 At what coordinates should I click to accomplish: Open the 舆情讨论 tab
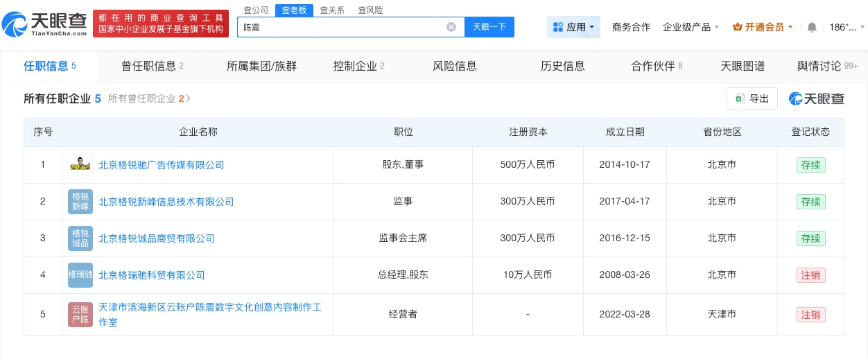[x=828, y=66]
